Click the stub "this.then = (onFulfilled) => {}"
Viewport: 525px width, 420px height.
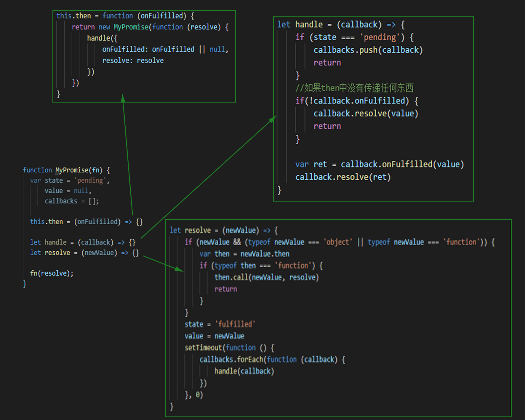pos(86,222)
